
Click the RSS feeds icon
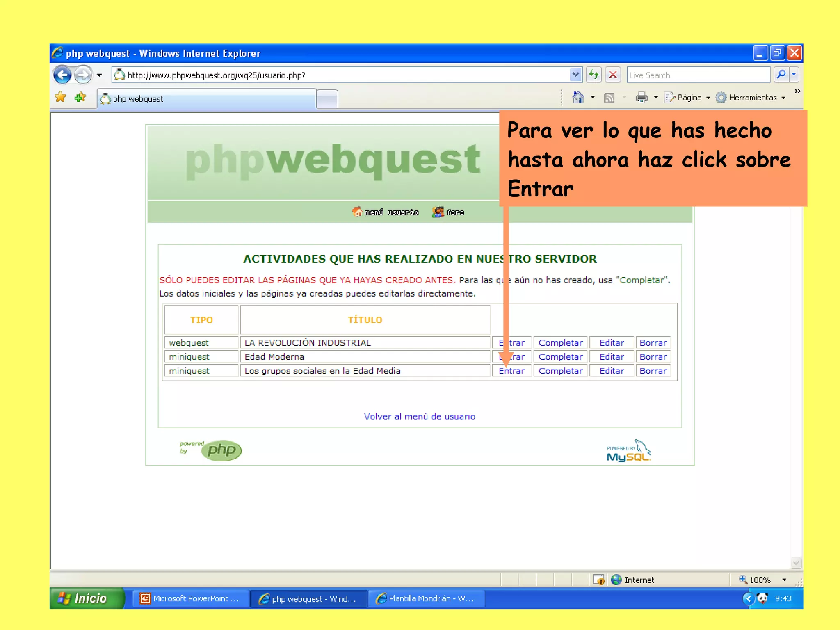click(x=609, y=98)
